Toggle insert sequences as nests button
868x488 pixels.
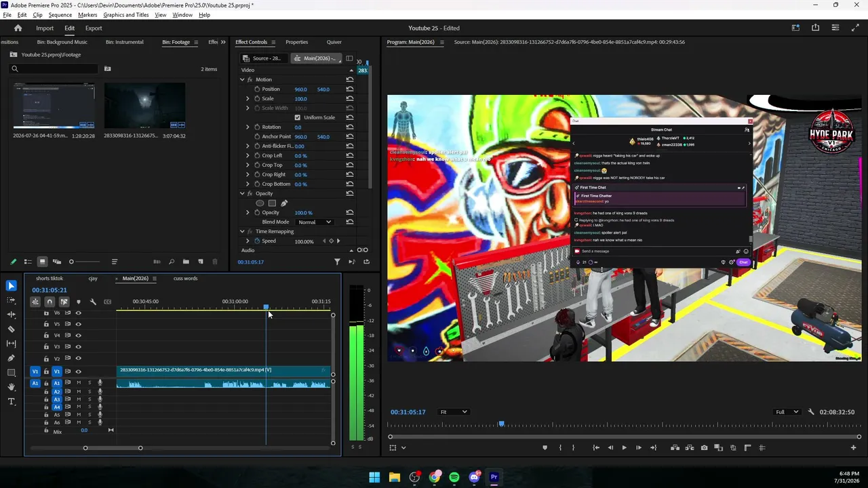(x=35, y=302)
